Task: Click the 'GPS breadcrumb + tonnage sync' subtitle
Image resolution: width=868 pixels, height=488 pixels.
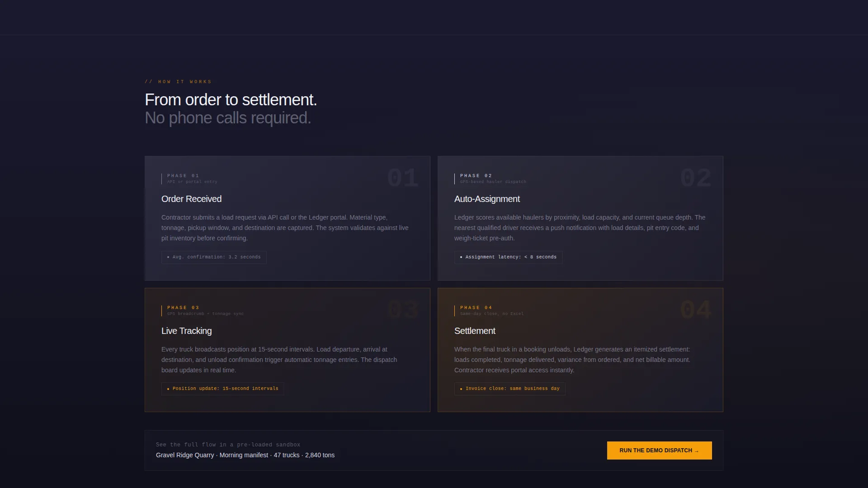Action: pos(205,314)
